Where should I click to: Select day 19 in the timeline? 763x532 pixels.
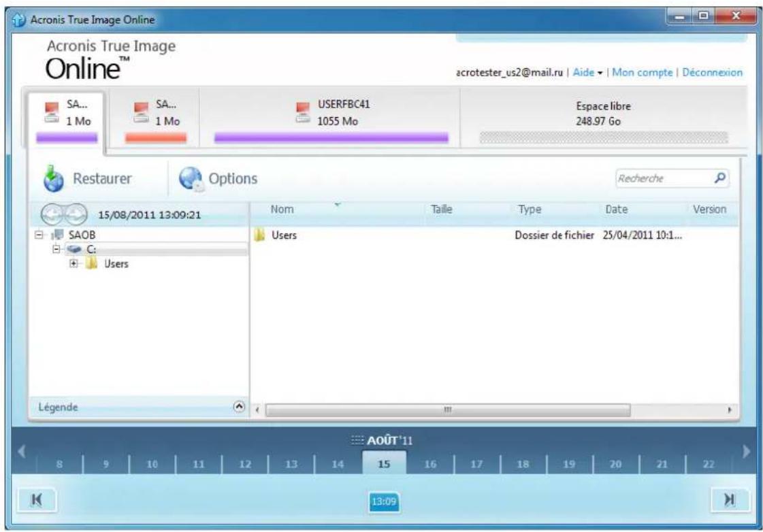click(x=569, y=464)
